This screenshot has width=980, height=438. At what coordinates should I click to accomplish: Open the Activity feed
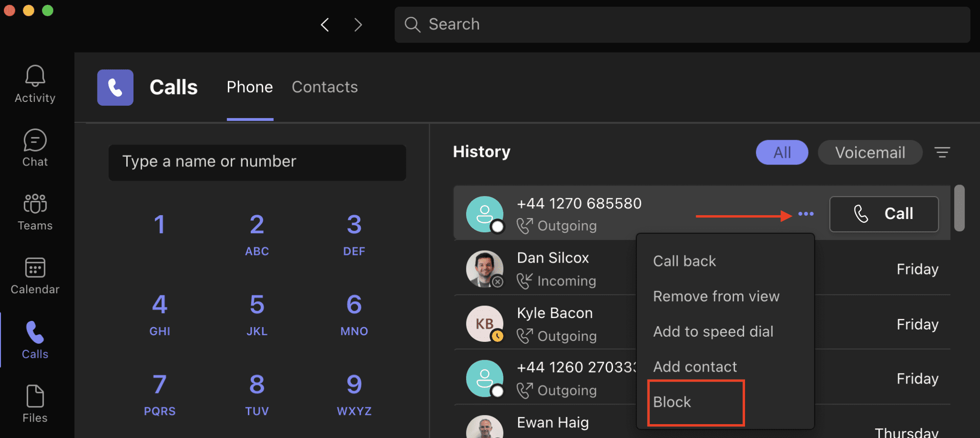coord(34,84)
